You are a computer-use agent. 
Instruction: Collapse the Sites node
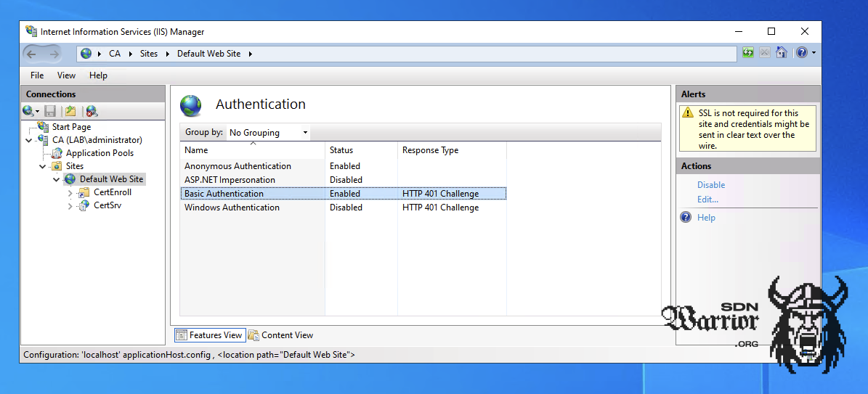[x=43, y=167]
